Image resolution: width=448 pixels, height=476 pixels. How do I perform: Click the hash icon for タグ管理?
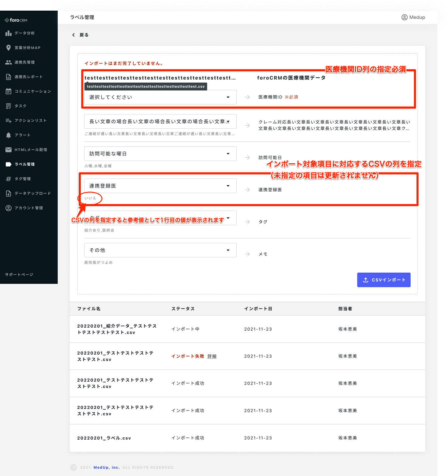9,179
